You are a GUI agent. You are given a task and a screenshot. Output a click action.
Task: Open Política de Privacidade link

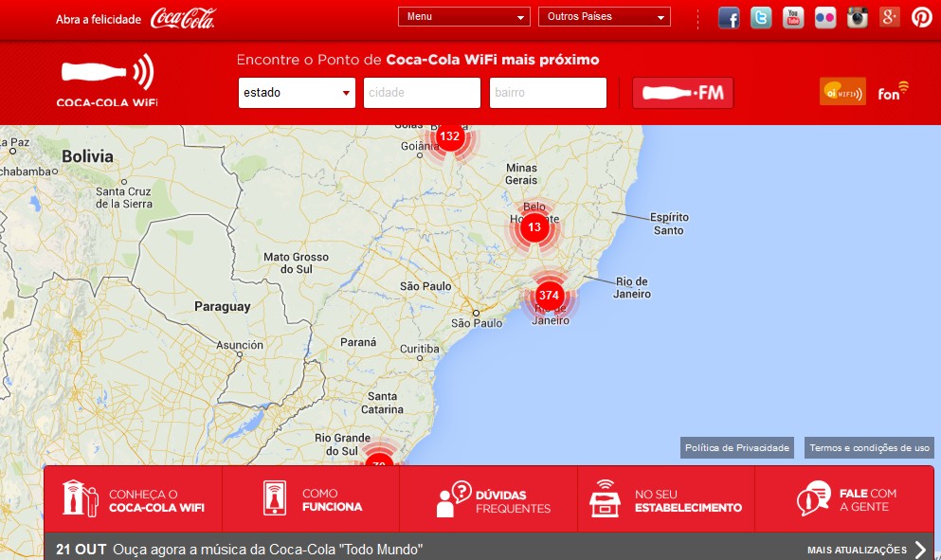coord(737,448)
